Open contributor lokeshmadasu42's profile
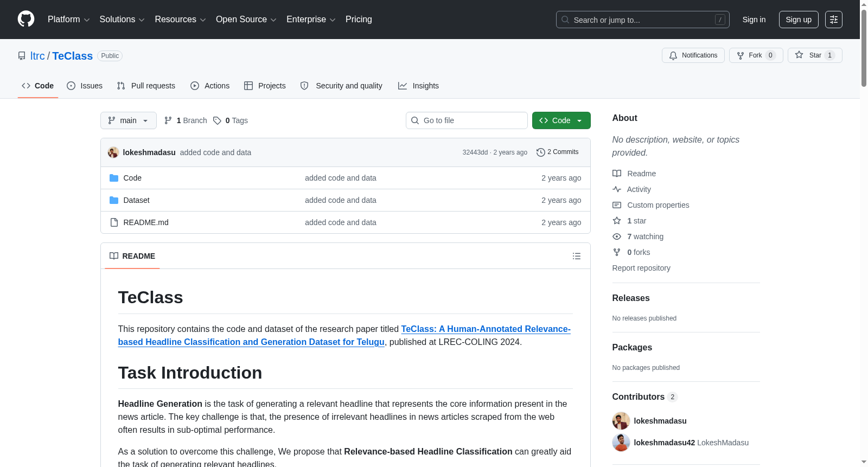This screenshot has height=467, width=868. pos(665,443)
